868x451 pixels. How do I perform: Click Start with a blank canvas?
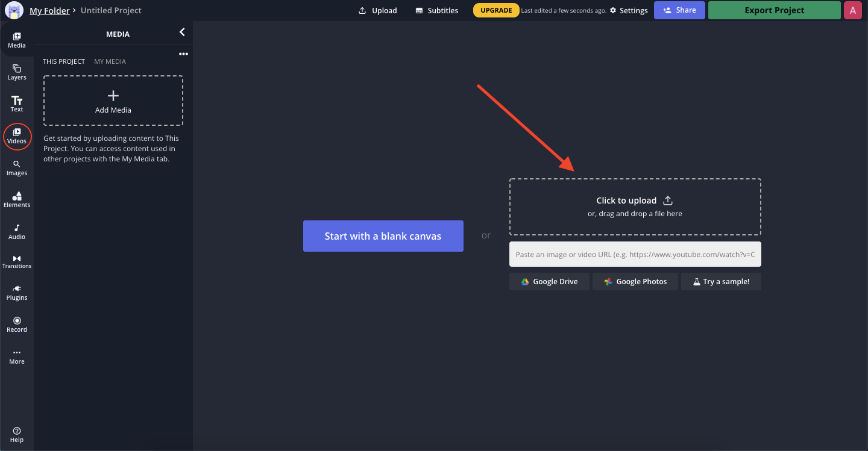pos(383,236)
